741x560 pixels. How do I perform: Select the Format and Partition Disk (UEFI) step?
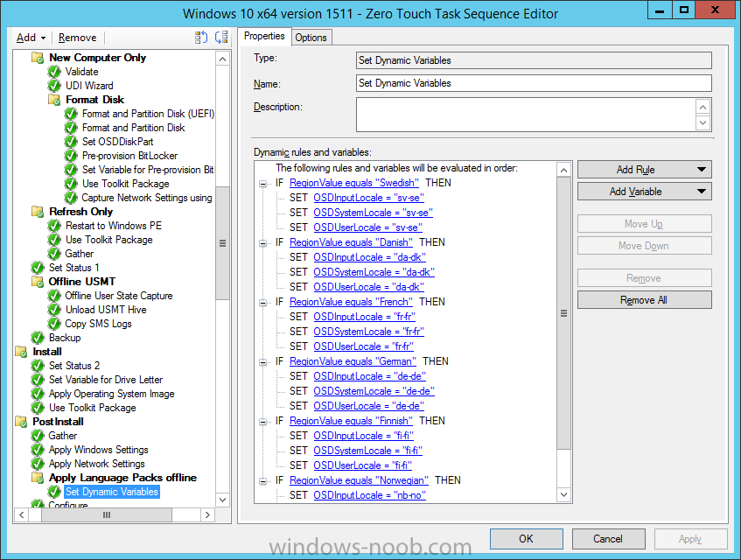click(x=148, y=114)
